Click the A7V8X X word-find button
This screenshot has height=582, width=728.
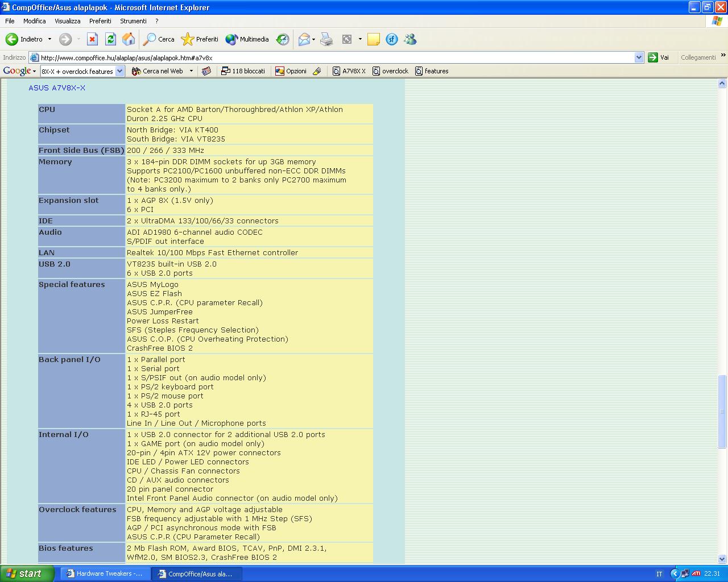click(x=349, y=71)
